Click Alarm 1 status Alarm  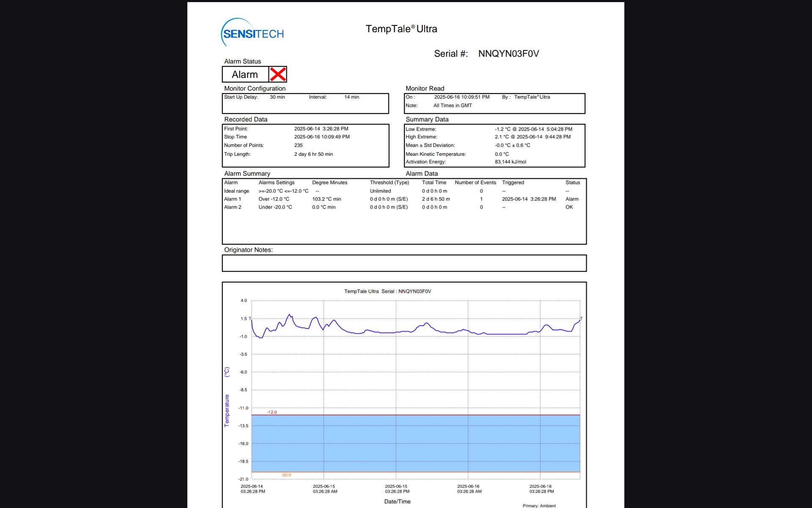[x=572, y=199]
